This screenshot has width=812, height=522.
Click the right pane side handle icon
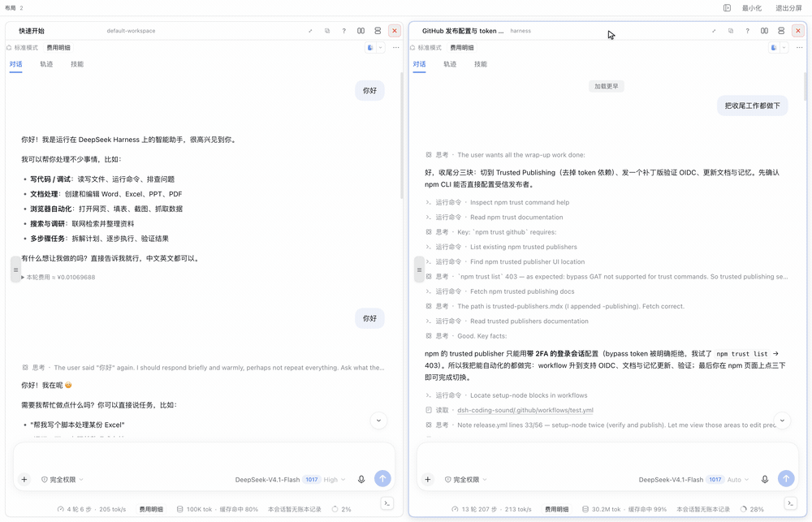click(419, 270)
